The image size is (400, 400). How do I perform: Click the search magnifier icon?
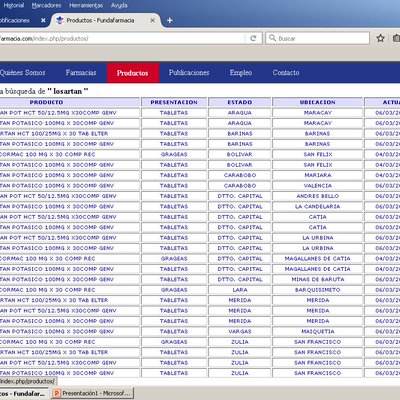click(272, 38)
